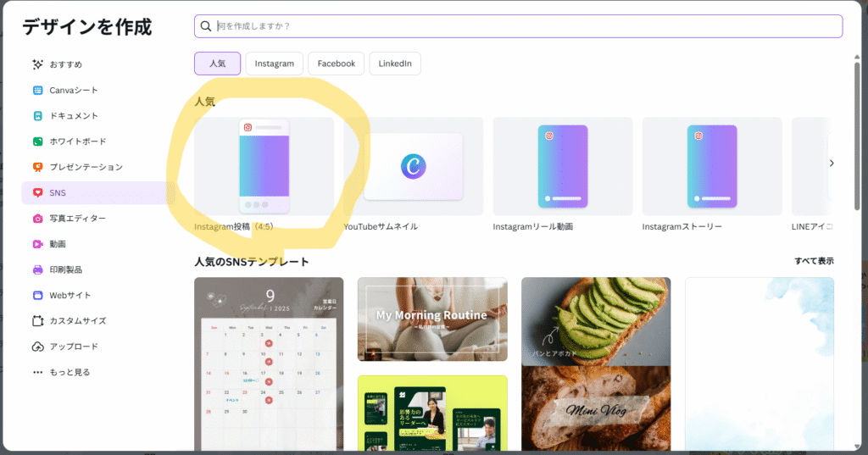Screen dimensions: 868x455
Task: Click the アップロード cloud icon
Action: click(37, 347)
